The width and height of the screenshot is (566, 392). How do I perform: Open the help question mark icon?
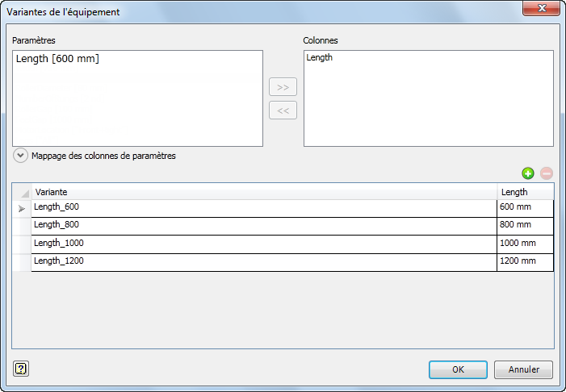(x=21, y=369)
